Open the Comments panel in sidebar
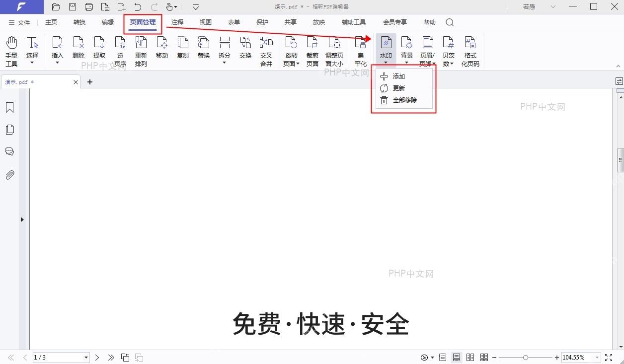 point(9,151)
